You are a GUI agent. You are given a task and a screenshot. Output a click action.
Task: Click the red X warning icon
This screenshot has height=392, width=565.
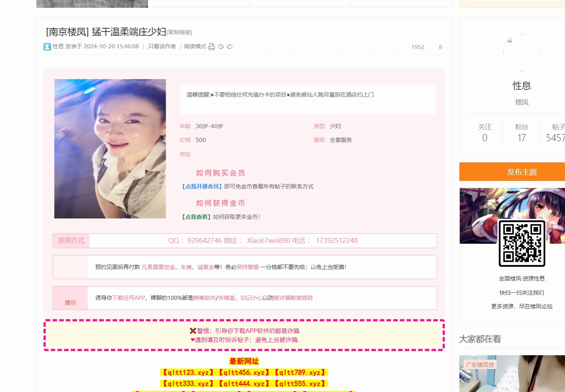pyautogui.click(x=193, y=331)
